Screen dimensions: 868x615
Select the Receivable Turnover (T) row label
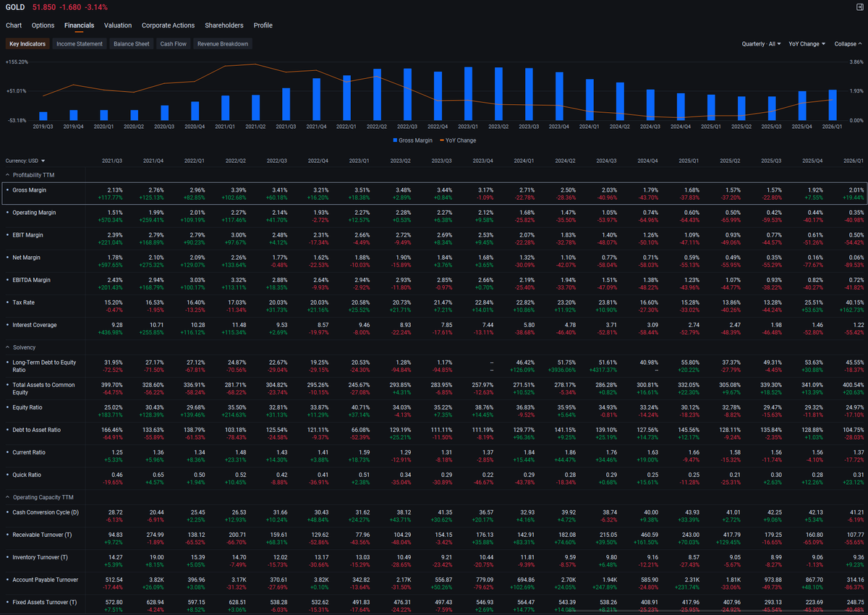(41, 535)
